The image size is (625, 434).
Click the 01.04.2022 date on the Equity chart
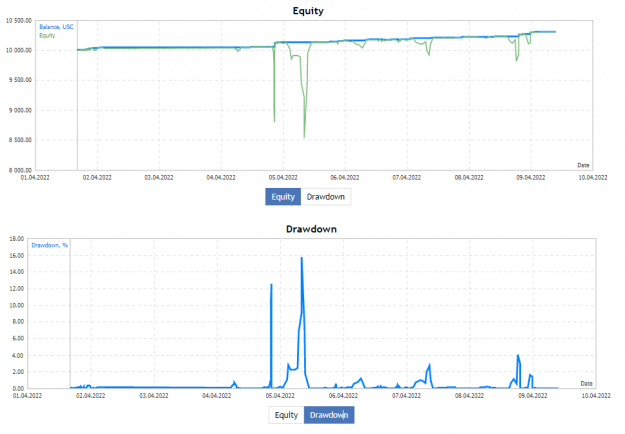(x=35, y=178)
